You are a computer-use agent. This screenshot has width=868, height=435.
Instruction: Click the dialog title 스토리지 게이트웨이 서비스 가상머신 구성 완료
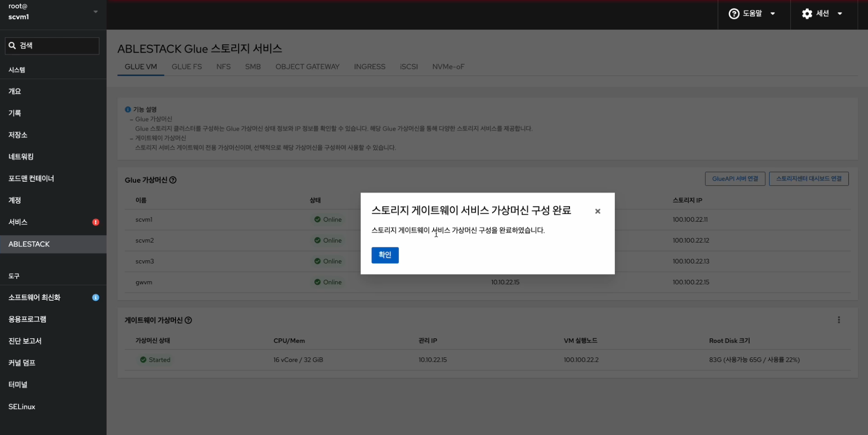point(471,211)
